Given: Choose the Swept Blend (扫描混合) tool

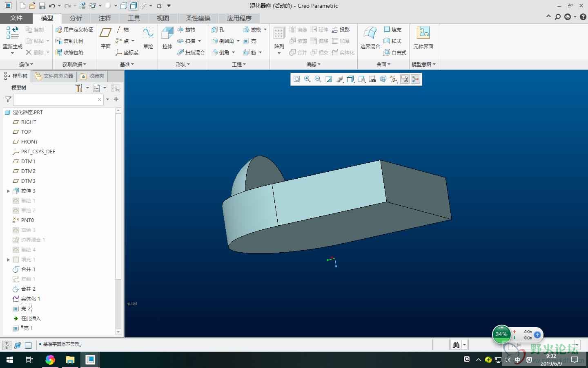Looking at the screenshot, I should point(191,52).
